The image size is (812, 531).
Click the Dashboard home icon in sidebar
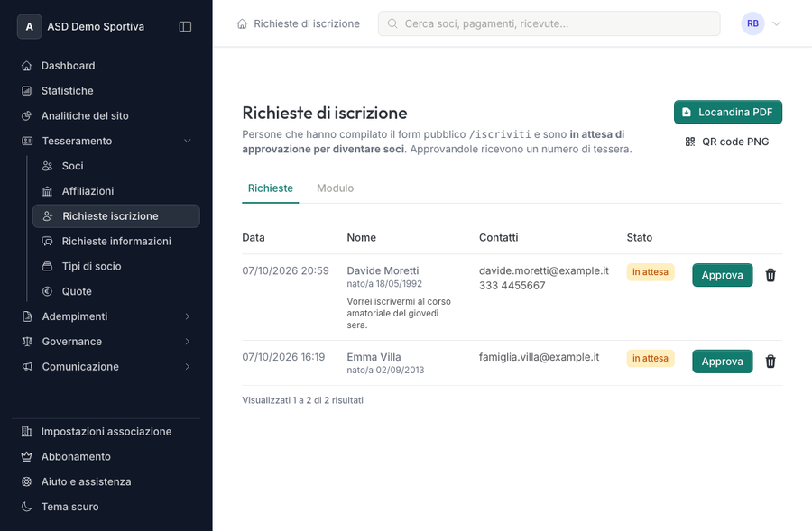coord(27,66)
